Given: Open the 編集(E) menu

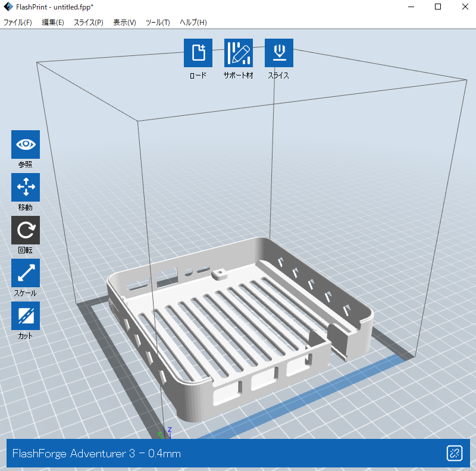Looking at the screenshot, I should tap(53, 23).
